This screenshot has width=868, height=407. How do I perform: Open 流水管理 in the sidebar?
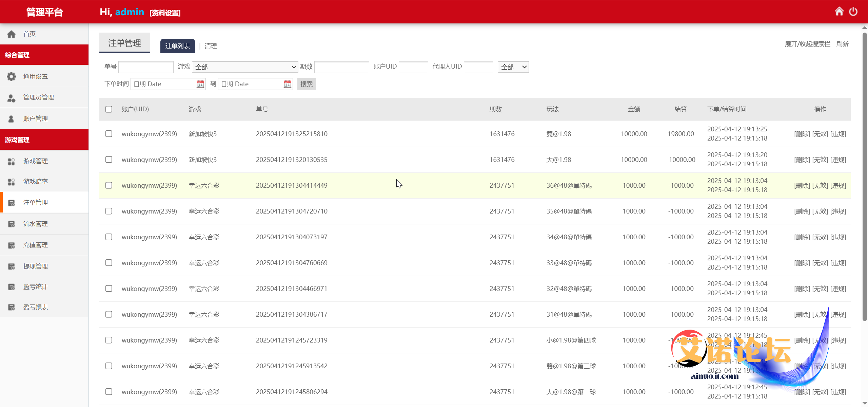point(44,224)
